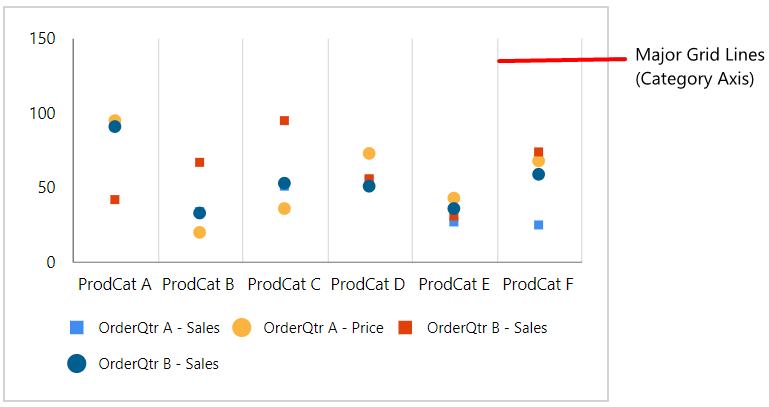Select the red square data point in ProdCat C
The height and width of the screenshot is (407, 769).
pyautogui.click(x=284, y=121)
